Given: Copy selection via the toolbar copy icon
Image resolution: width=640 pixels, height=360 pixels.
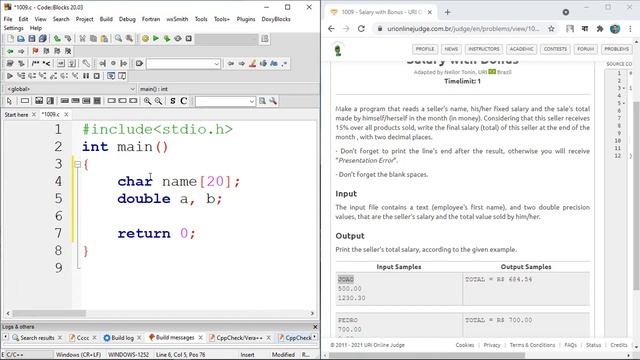Looking at the screenshot, I should coord(93,38).
